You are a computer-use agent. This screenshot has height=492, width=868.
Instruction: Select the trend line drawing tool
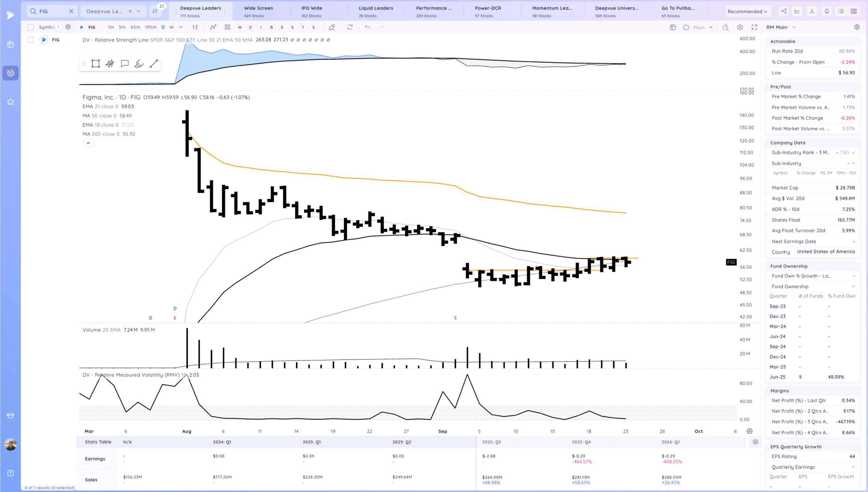[154, 64]
